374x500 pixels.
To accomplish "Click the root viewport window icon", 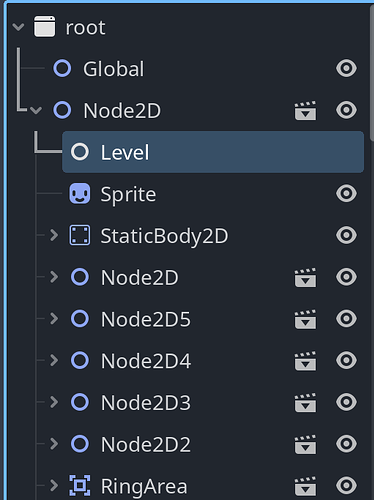I will pyautogui.click(x=44, y=26).
